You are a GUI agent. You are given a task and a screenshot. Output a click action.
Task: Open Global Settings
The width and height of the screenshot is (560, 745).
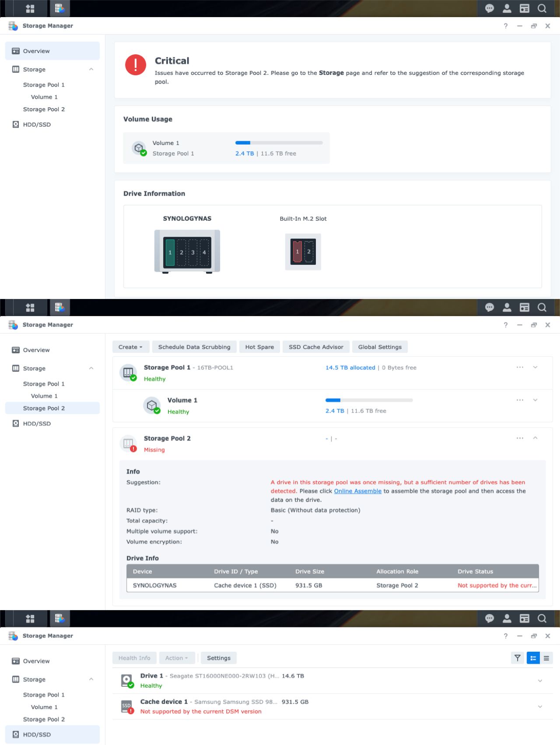click(x=380, y=347)
